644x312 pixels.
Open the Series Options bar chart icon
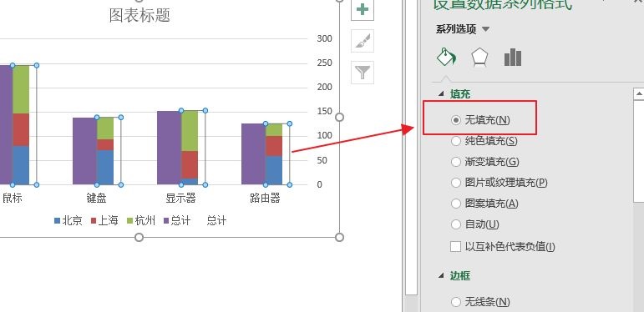click(513, 58)
